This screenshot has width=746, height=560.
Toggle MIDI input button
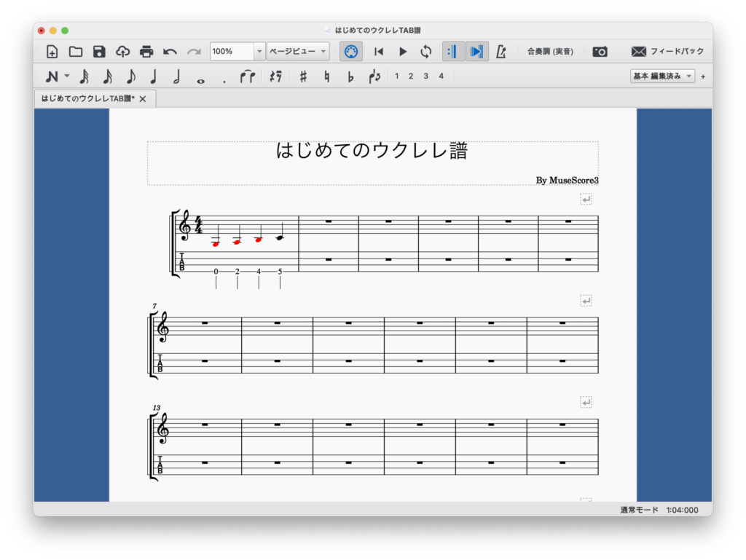(350, 52)
